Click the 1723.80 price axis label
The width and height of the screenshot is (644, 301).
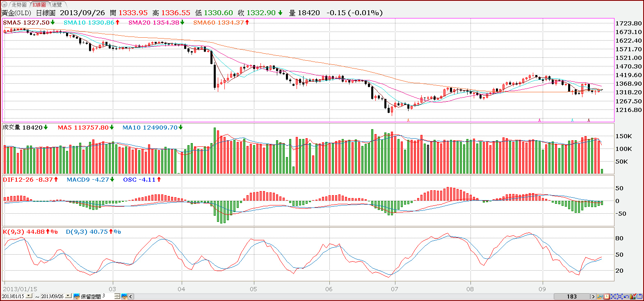pyautogui.click(x=628, y=23)
